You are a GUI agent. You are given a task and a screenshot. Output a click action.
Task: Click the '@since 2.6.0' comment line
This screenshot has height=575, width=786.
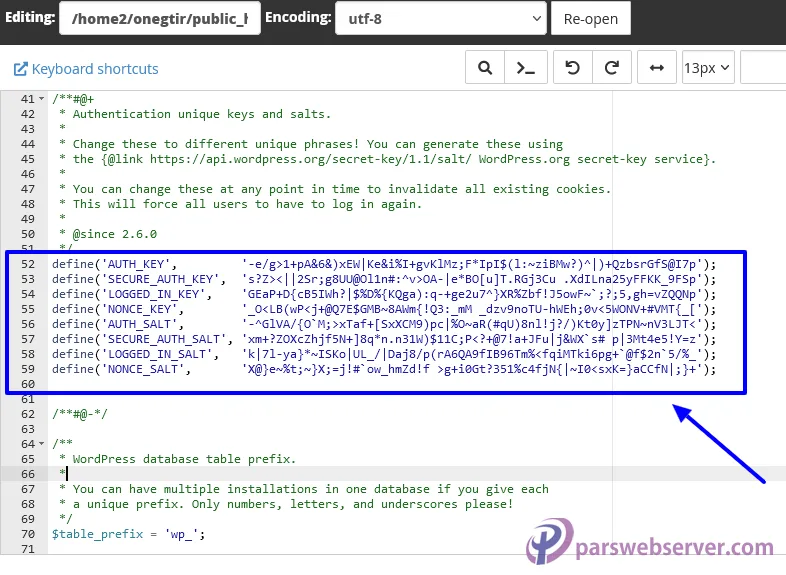(108, 234)
